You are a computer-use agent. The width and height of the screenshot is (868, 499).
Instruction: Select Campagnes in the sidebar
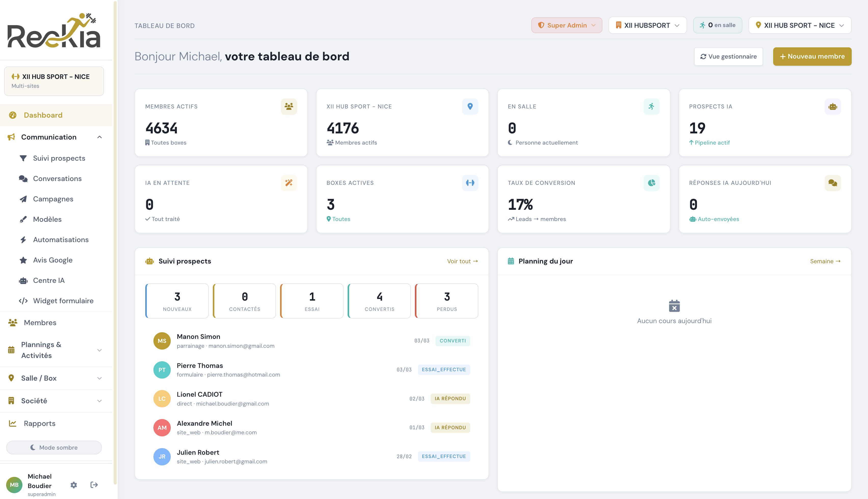(x=53, y=199)
